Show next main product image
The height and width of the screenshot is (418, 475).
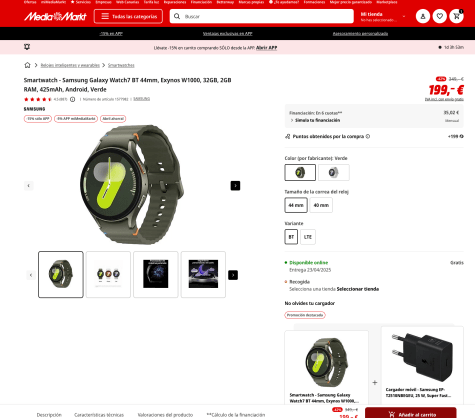(235, 186)
